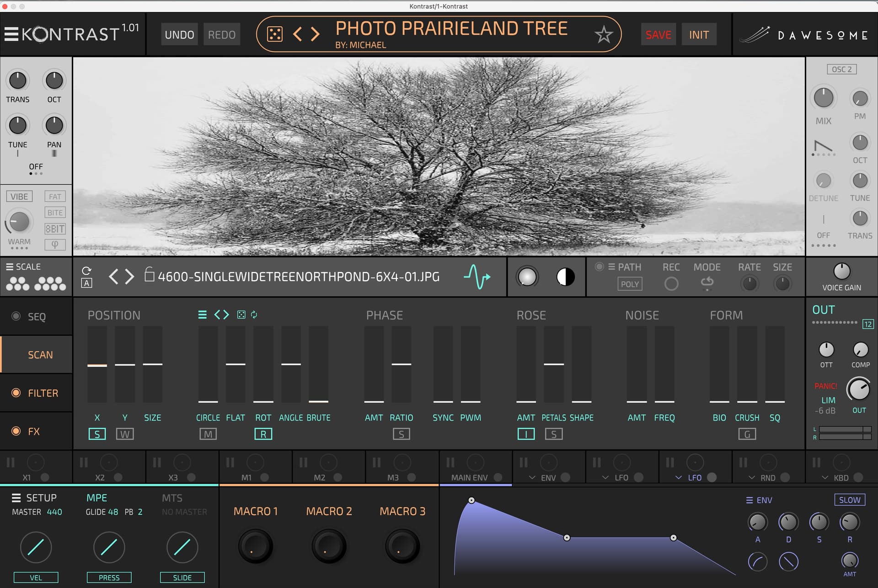This screenshot has height=588, width=878.
Task: Expand the RND modulator chevron
Action: pos(751,478)
